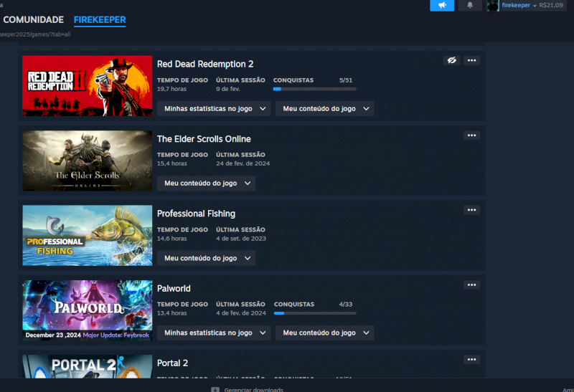This screenshot has width=574, height=392.
Task: Expand Meu conteúdo do jogo for Red Dead
Action: [325, 109]
